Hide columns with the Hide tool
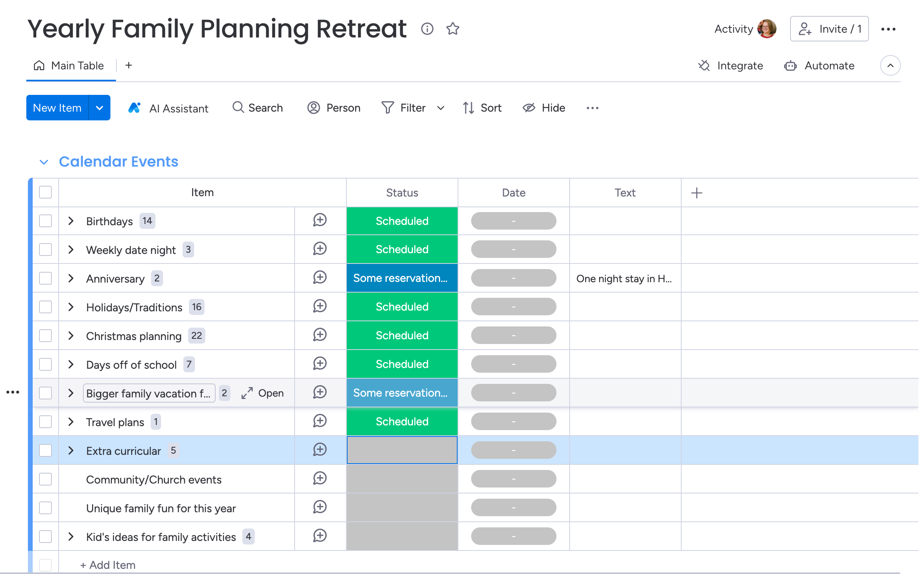This screenshot has width=924, height=574. click(x=544, y=108)
